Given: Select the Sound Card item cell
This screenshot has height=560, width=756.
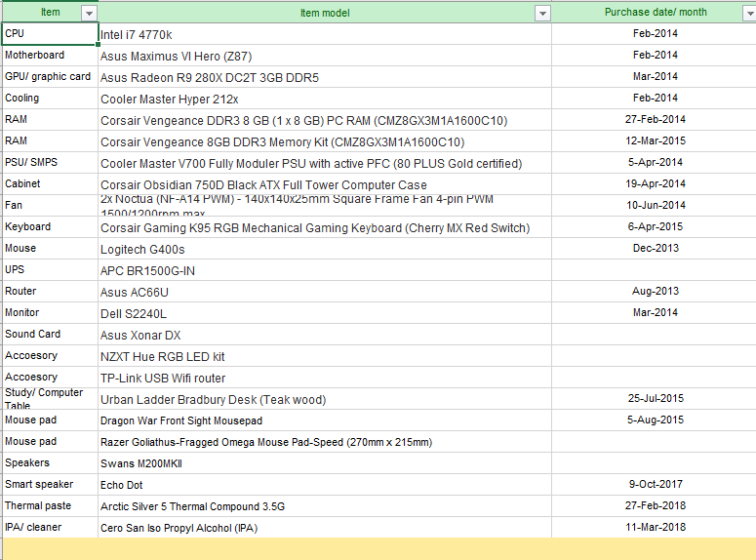Looking at the screenshot, I should (50, 335).
